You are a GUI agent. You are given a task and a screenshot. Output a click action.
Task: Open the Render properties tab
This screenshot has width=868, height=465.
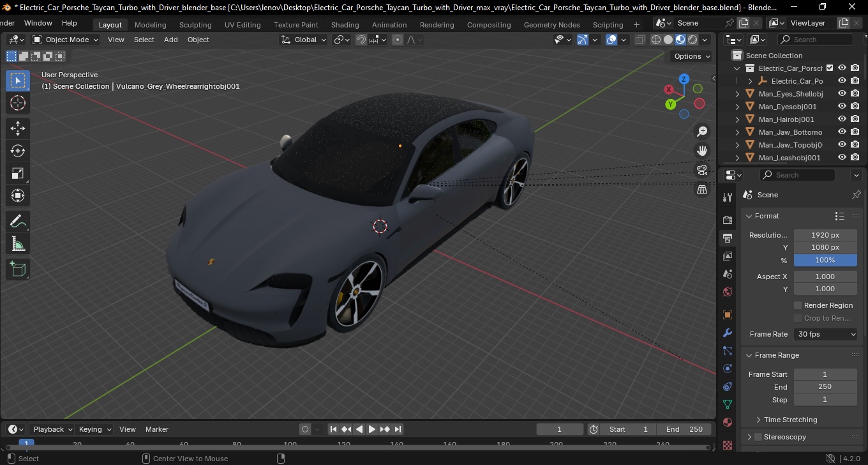727,220
